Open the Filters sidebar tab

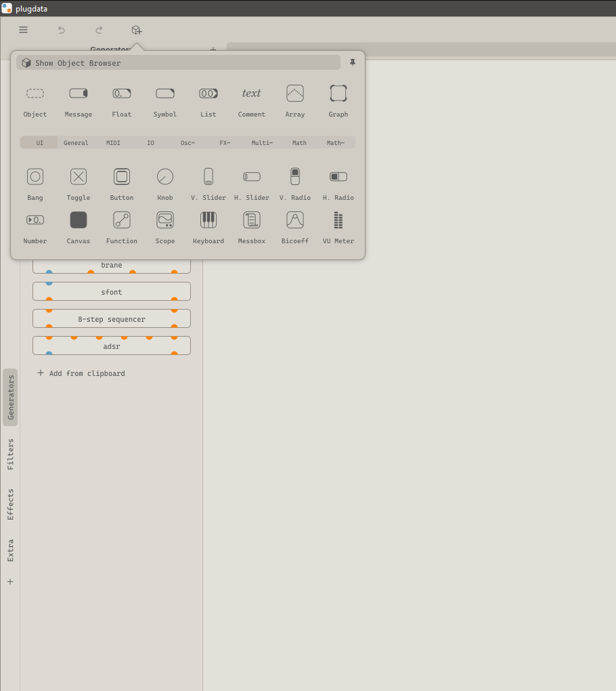[x=10, y=454]
